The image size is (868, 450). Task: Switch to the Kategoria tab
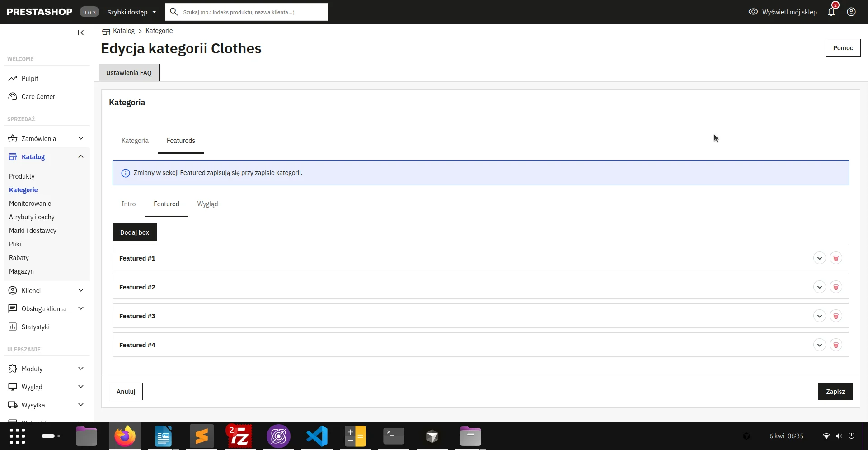[135, 141]
